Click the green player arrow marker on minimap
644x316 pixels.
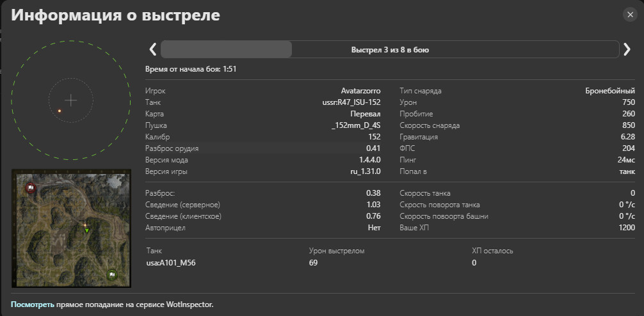pos(87,230)
